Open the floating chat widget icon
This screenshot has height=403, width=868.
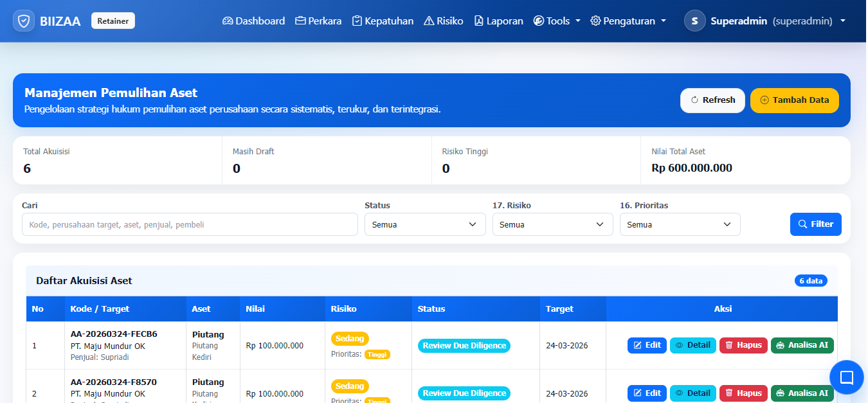tap(846, 377)
